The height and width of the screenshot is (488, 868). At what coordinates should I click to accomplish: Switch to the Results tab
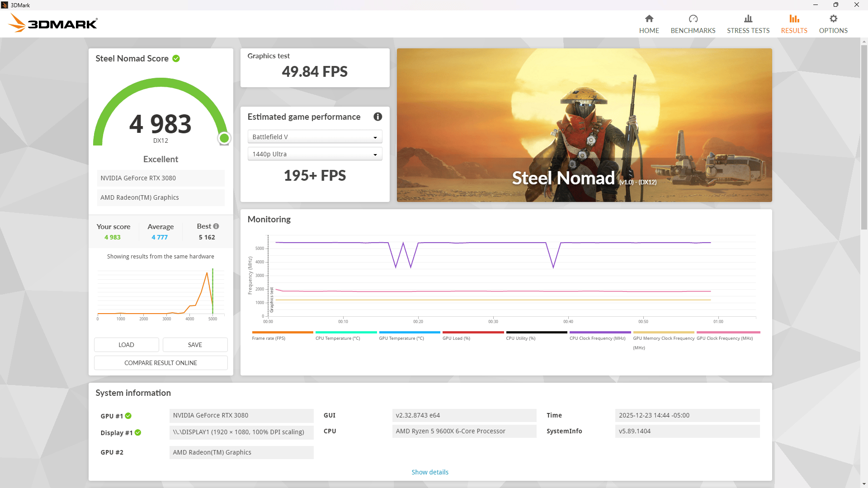point(793,24)
